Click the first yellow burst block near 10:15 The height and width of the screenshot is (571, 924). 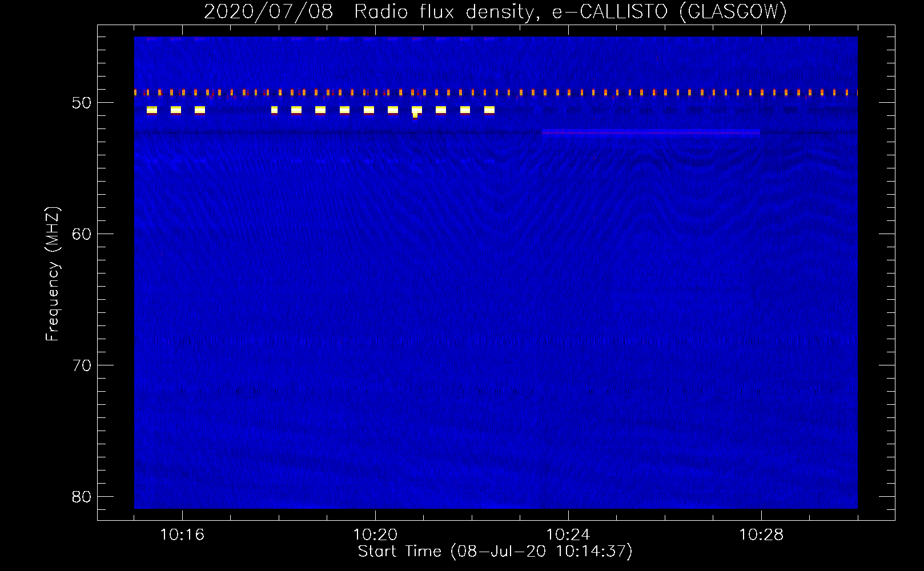(x=152, y=110)
